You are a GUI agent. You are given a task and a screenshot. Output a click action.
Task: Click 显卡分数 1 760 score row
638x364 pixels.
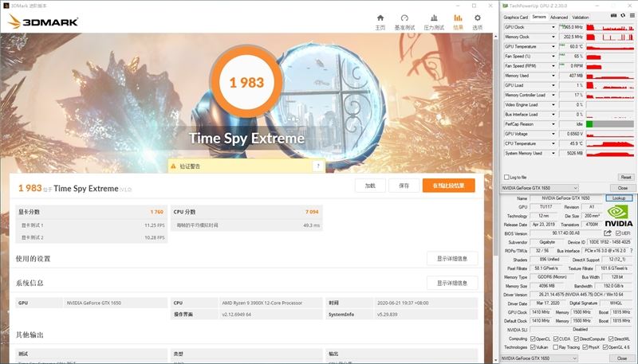pyautogui.click(x=91, y=212)
